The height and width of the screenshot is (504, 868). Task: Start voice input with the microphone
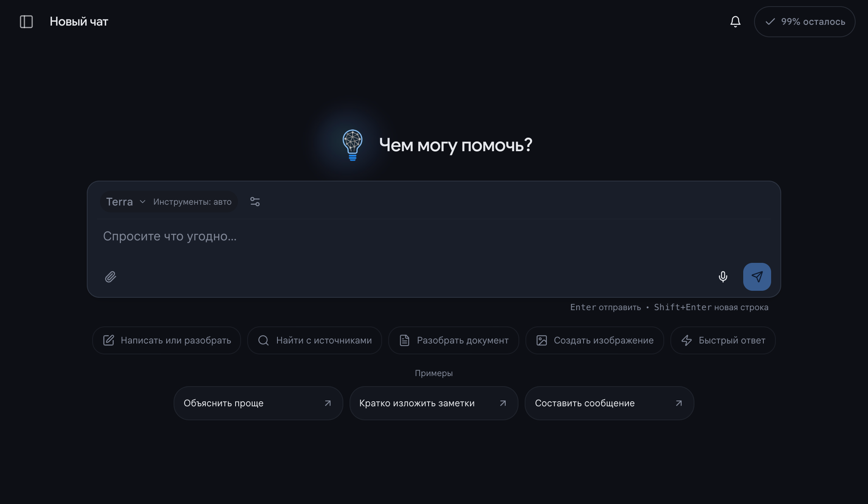723,277
